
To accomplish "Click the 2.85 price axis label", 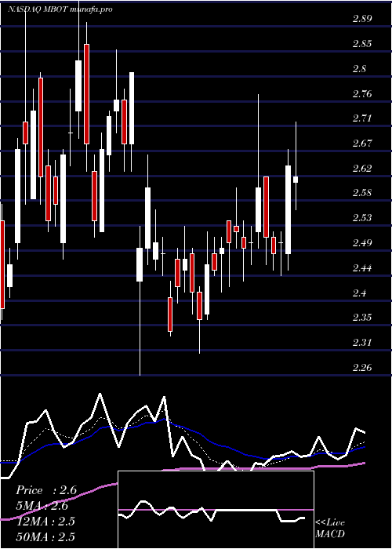I will tap(362, 44).
